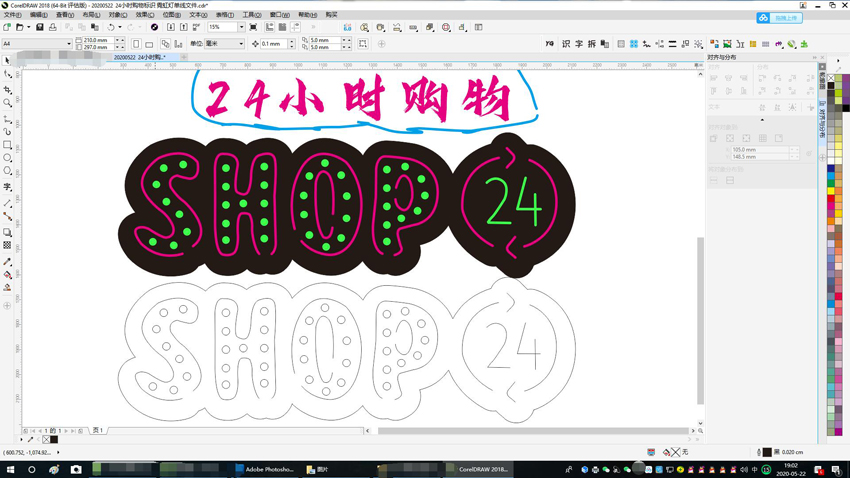Select the Crop tool
Image resolution: width=850 pixels, height=478 pixels.
[x=7, y=89]
